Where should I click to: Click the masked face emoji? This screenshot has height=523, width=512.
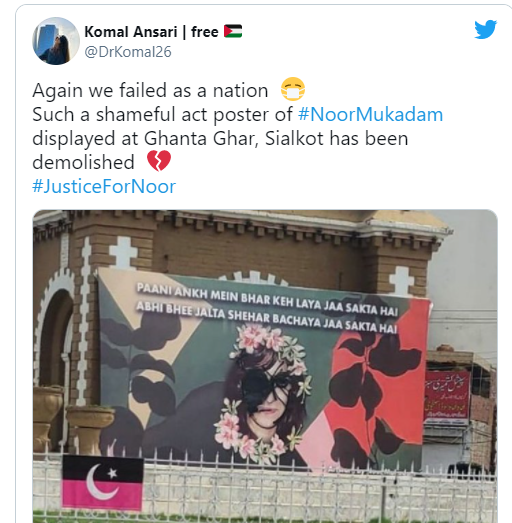pos(293,89)
